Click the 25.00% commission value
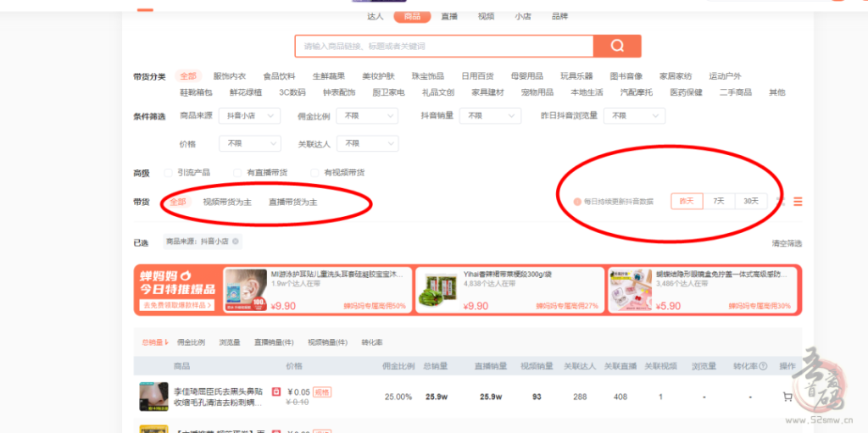The image size is (868, 433). click(398, 397)
